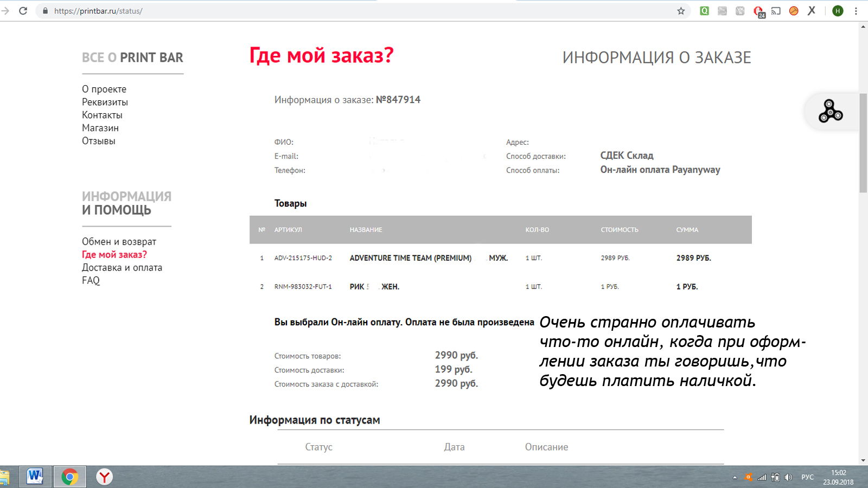Open the green H profile avatar
Viewport: 868px width, 488px height.
click(x=838, y=11)
